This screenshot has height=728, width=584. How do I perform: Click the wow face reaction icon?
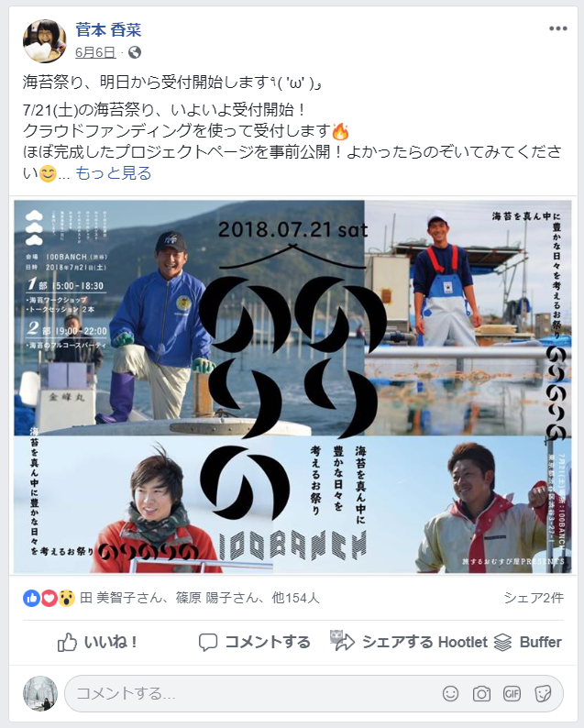pyautogui.click(x=66, y=598)
